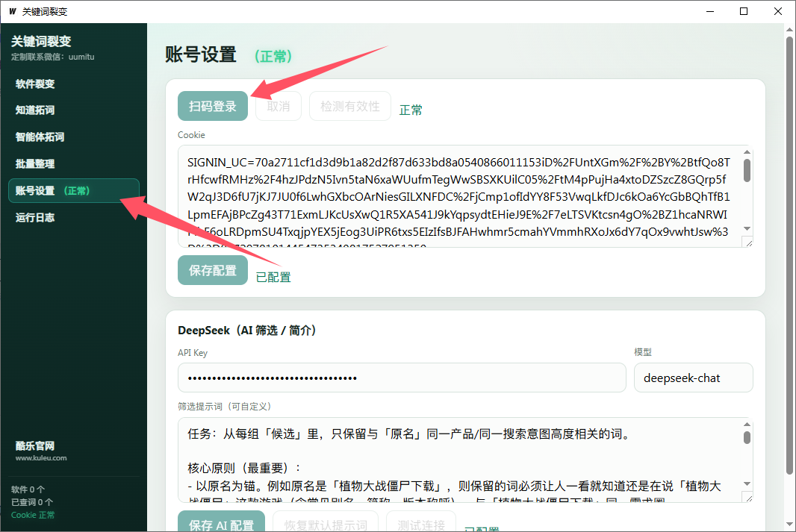The height and width of the screenshot is (532, 796).
Task: Click the Cookie box scroll-up arrow
Action: tap(747, 151)
